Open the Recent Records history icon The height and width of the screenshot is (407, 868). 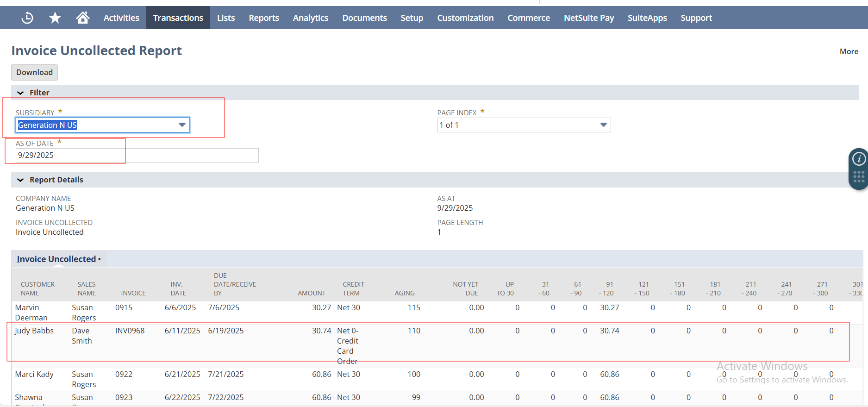point(27,18)
